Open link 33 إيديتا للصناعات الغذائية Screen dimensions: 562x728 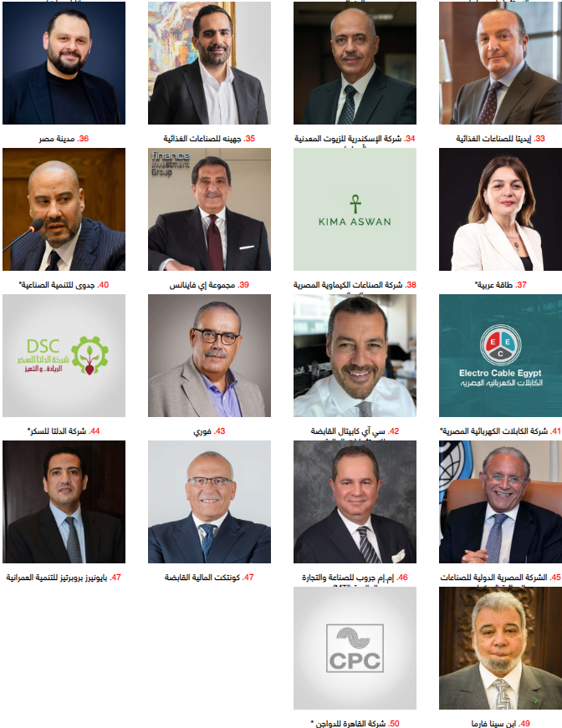500,139
